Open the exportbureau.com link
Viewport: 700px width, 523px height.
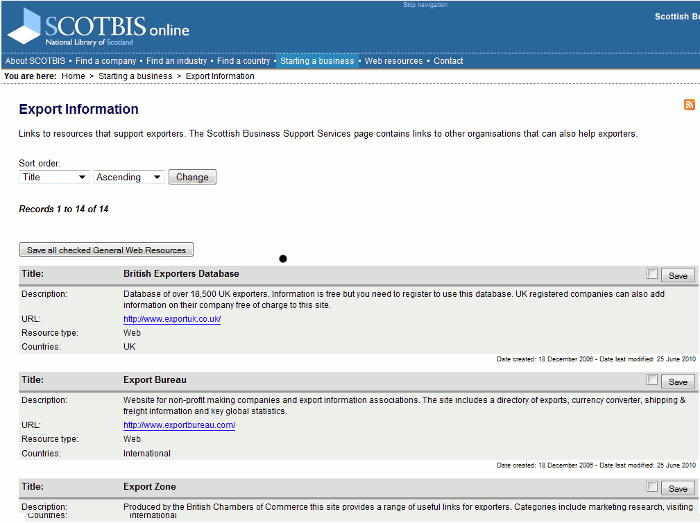[179, 425]
